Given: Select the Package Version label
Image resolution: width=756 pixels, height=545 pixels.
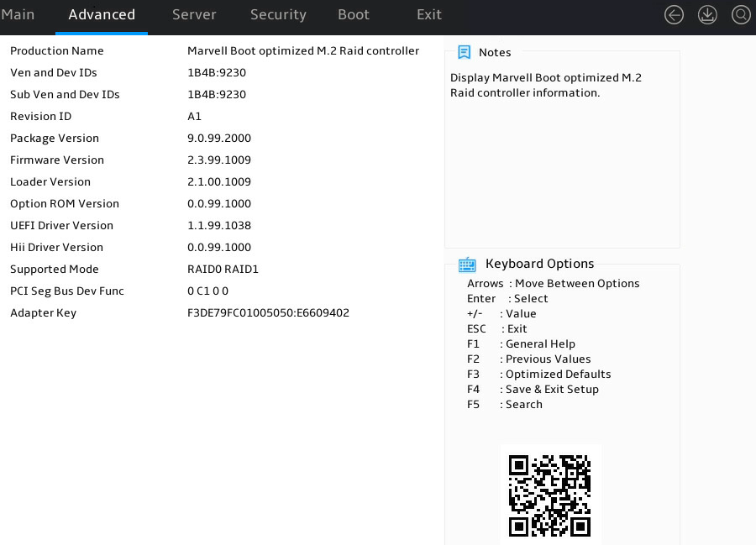Looking at the screenshot, I should (55, 139).
